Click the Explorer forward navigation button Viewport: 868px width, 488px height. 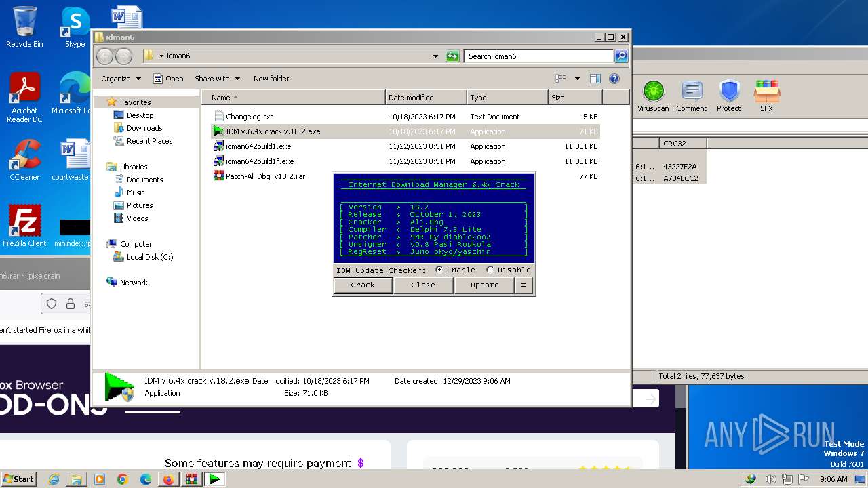(123, 56)
